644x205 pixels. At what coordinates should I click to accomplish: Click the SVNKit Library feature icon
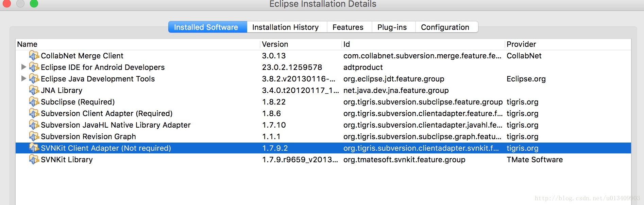coord(34,159)
